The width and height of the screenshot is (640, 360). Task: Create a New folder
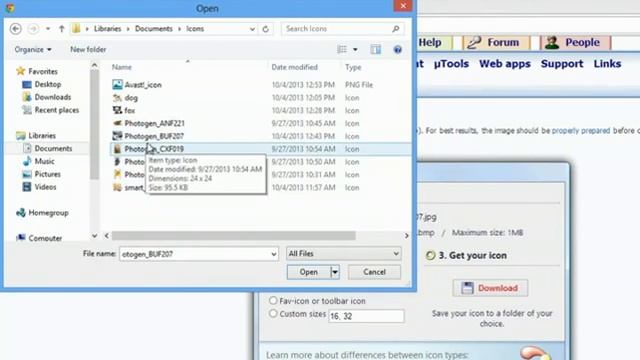88,49
